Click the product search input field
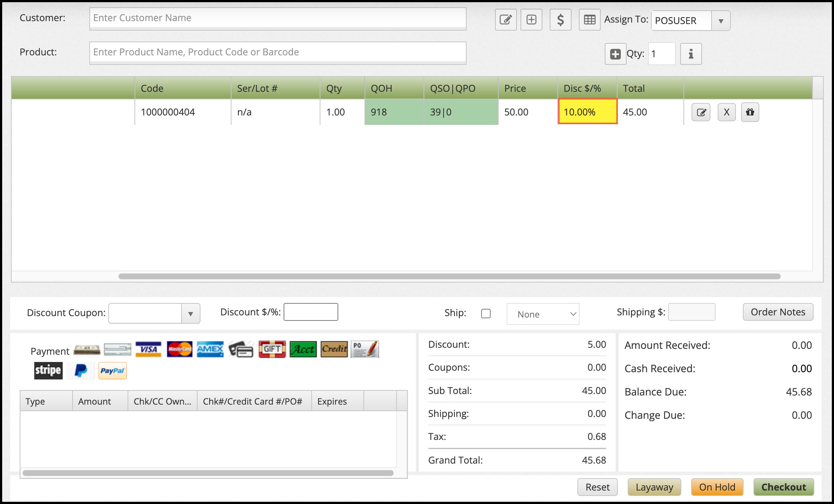 pos(277,52)
